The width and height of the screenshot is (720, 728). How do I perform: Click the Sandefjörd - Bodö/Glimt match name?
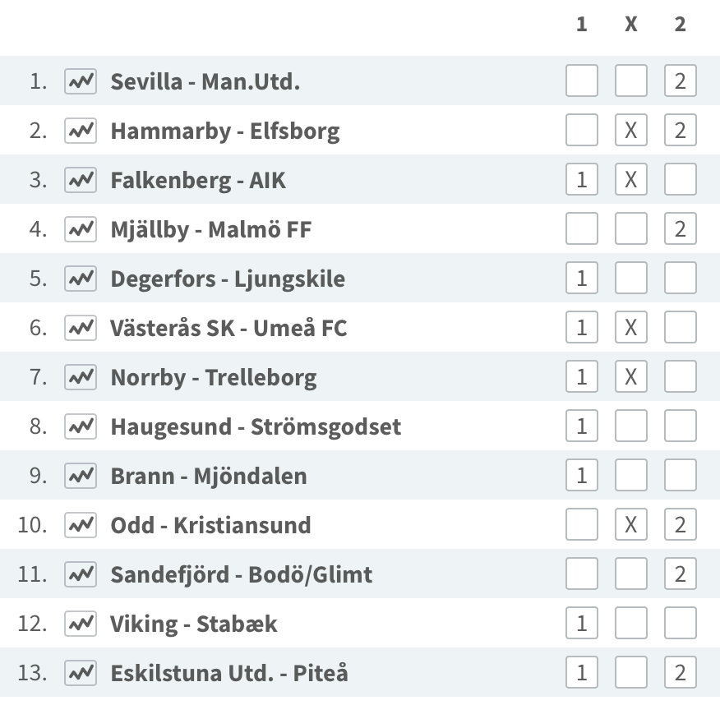pos(241,575)
